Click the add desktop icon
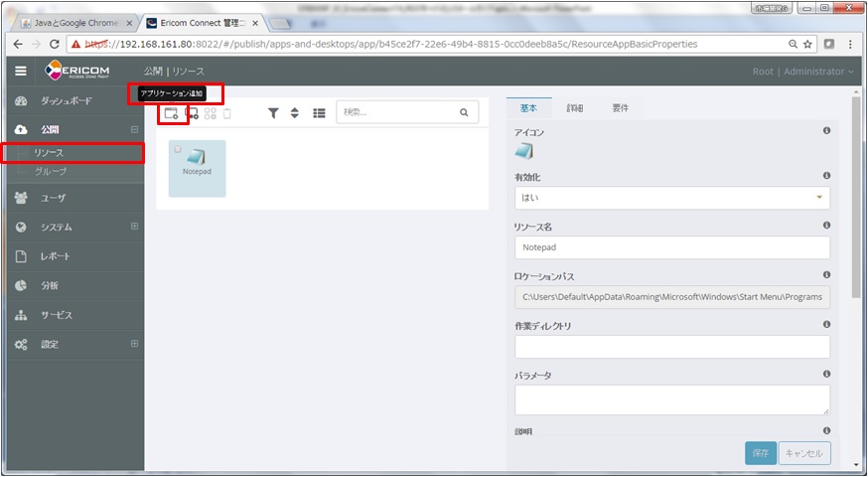This screenshot has height=477, width=868. click(193, 113)
